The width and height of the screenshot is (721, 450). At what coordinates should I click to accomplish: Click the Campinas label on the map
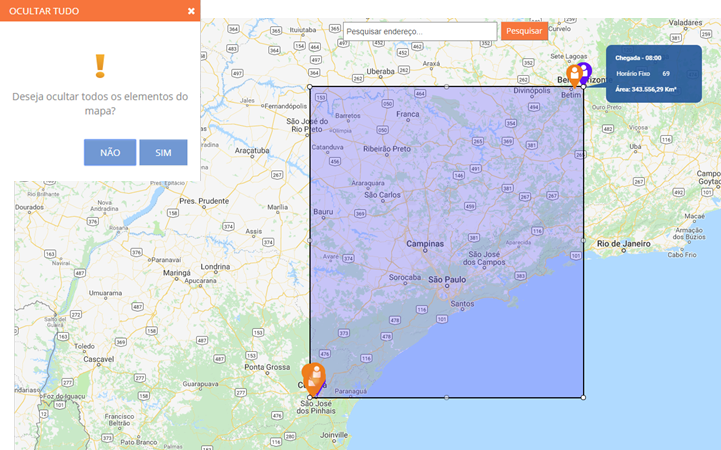pos(425,244)
